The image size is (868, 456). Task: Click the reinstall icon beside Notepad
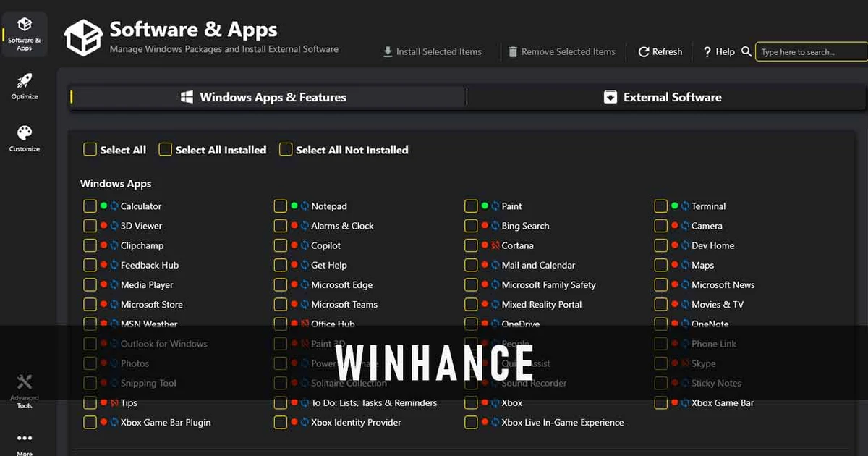(305, 206)
